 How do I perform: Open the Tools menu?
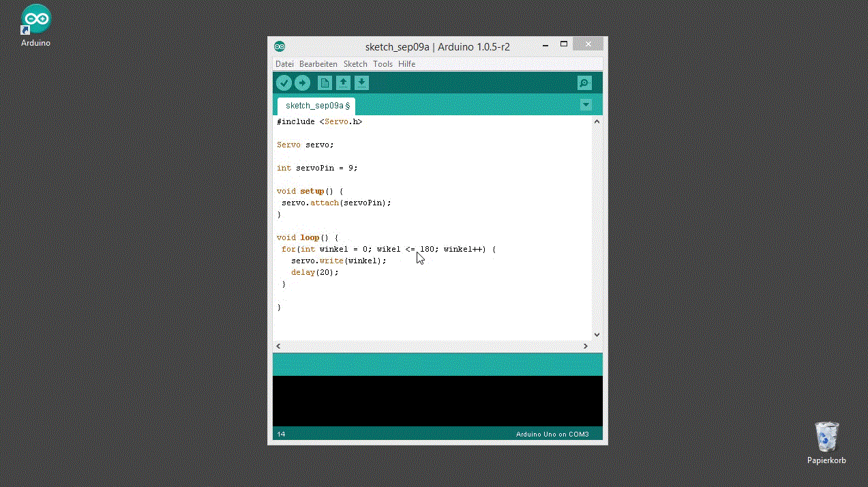coord(383,64)
